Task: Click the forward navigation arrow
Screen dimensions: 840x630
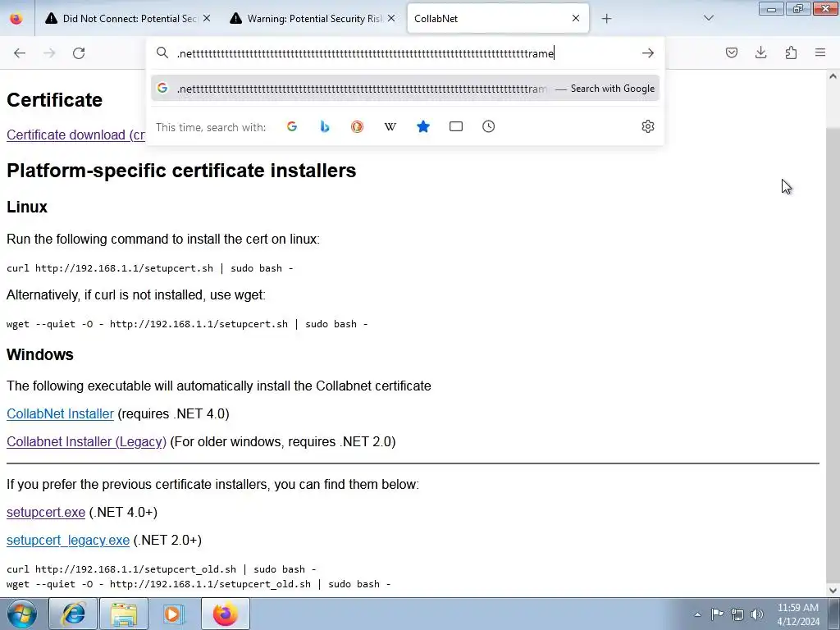Action: 49,53
